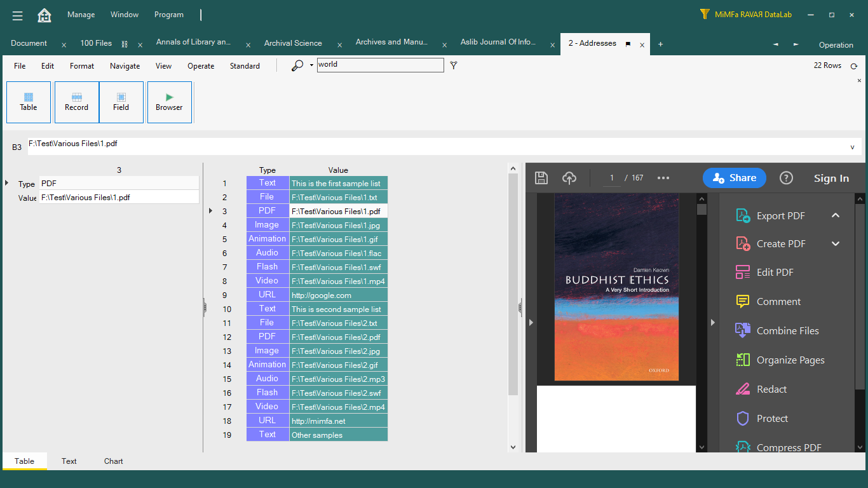Image resolution: width=868 pixels, height=488 pixels.
Task: Collapse the Export PDF section
Action: pyautogui.click(x=836, y=215)
